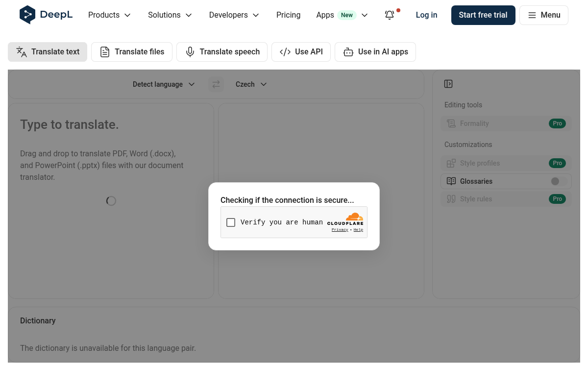Viewport: 588px width, 392px height.
Task: Click the Formality tool icon
Action: click(451, 123)
